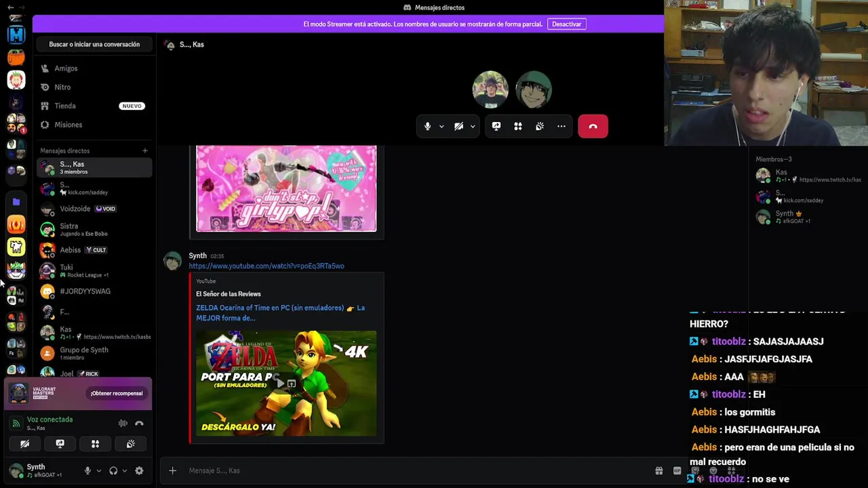Click second participant avatar in the call
This screenshot has height=488, width=868.
pos(534,89)
